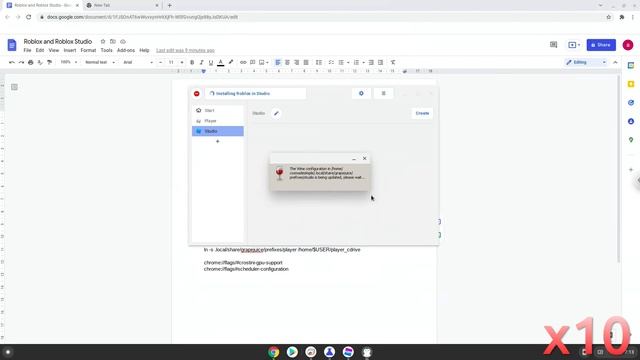Open the Add-ons menu
The width and height of the screenshot is (640, 360).
(x=126, y=50)
